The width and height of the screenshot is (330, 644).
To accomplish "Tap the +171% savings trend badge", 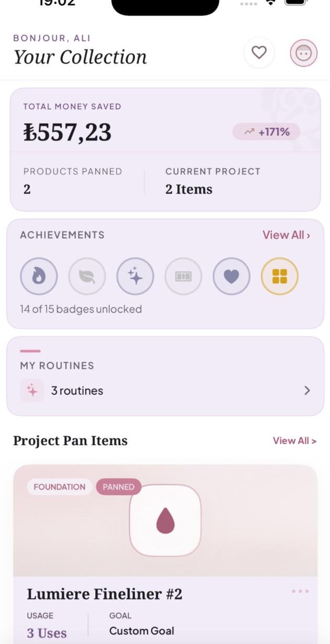I will pos(266,132).
